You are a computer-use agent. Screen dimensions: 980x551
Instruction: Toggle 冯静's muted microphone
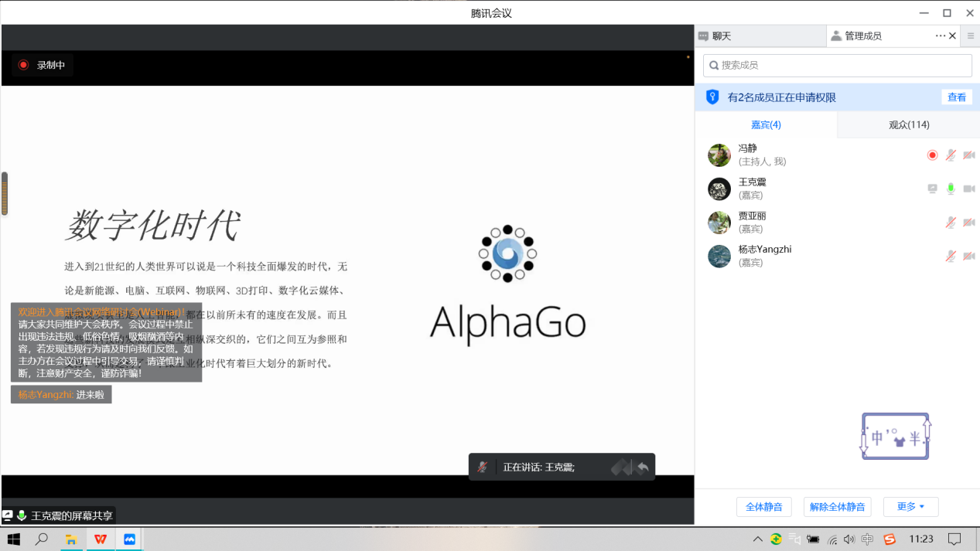[951, 155]
